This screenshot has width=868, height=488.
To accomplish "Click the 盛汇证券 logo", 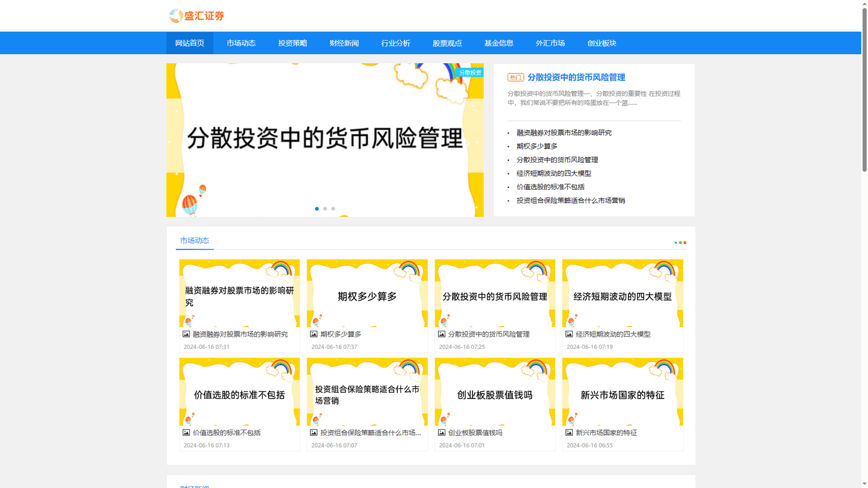I will click(197, 16).
